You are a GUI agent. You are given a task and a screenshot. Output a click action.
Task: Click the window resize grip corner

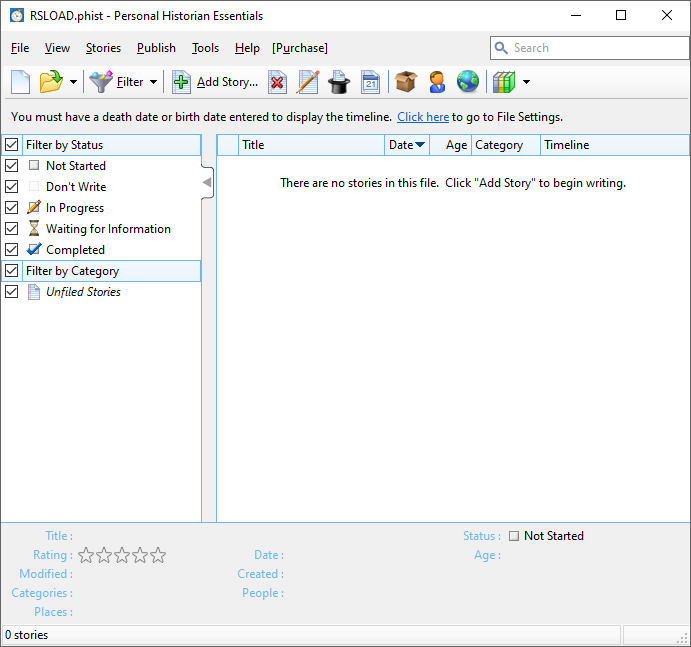(x=683, y=639)
